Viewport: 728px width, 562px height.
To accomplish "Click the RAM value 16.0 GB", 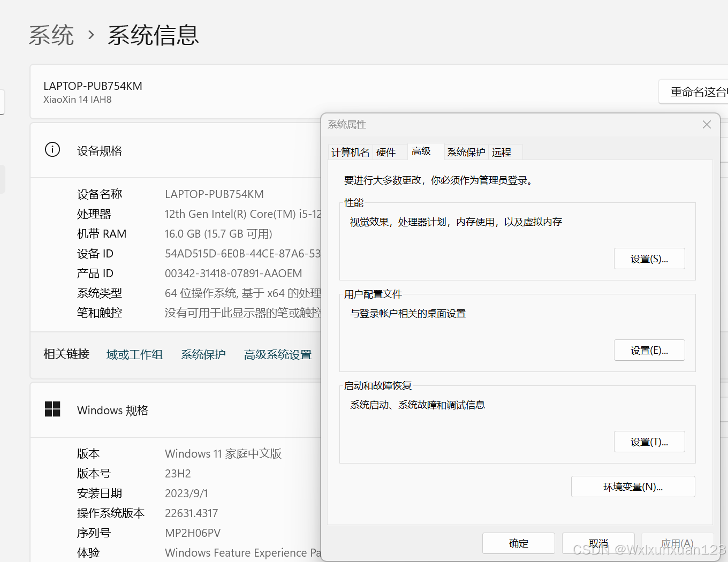I will (218, 234).
